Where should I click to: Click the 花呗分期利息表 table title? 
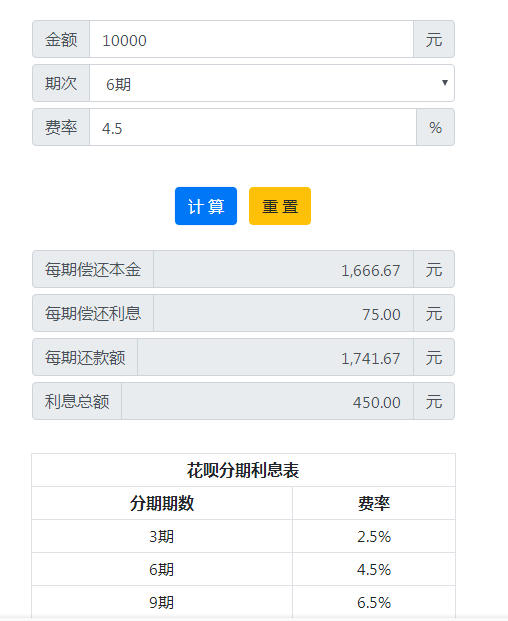(243, 470)
